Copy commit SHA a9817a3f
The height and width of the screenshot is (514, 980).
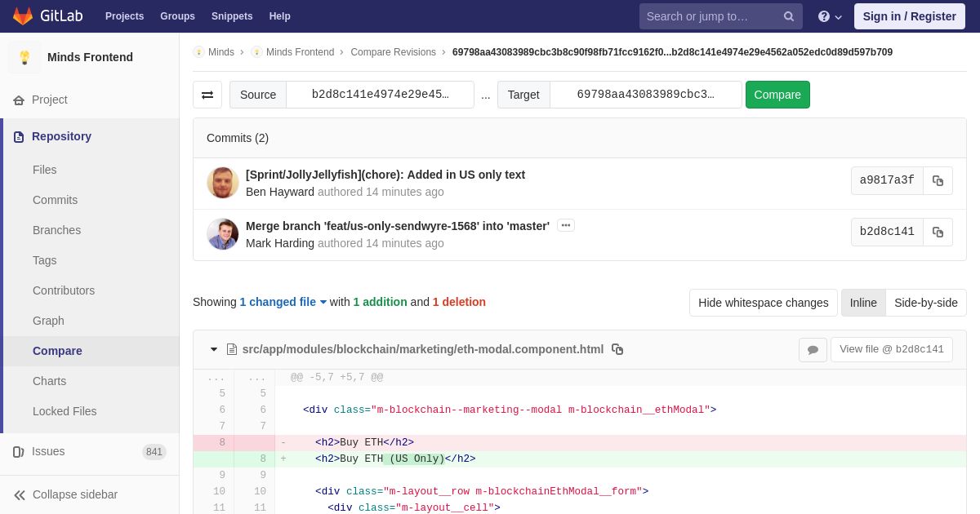(x=938, y=180)
